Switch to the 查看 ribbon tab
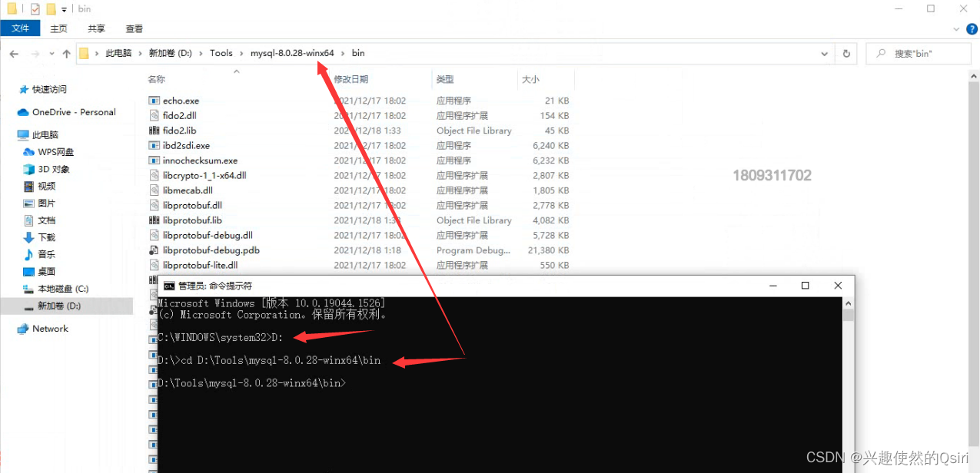Image resolution: width=980 pixels, height=473 pixels. point(134,28)
